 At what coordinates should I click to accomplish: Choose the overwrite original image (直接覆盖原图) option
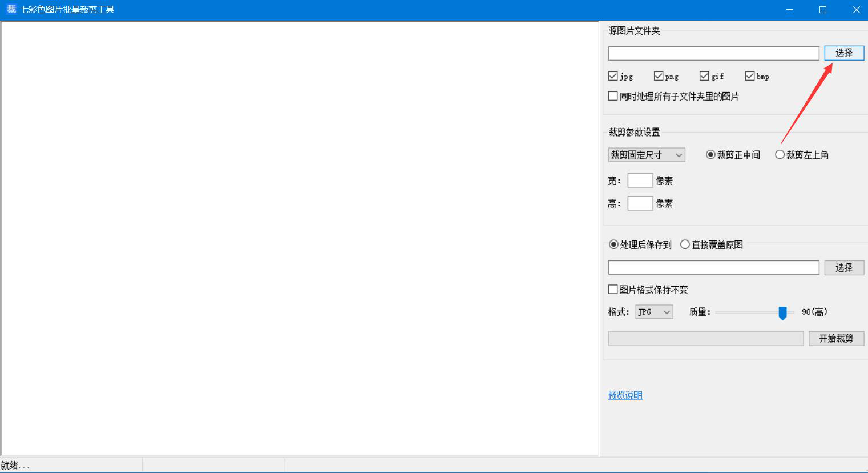click(685, 244)
